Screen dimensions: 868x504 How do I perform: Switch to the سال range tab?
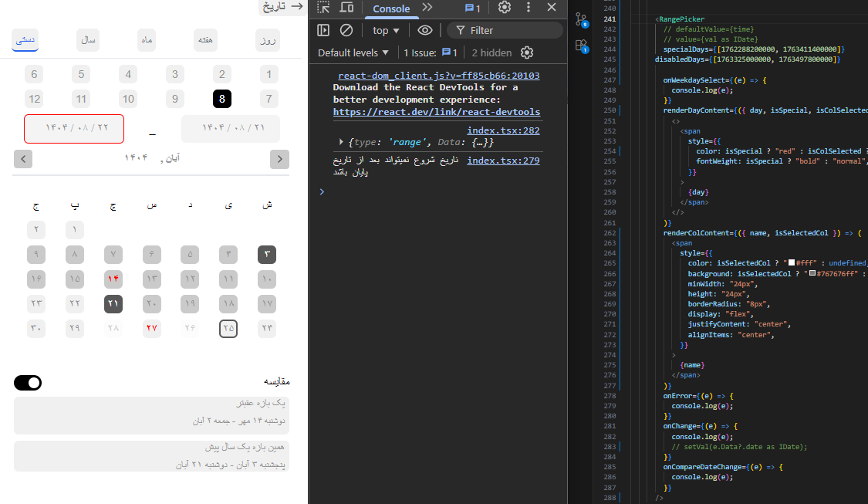click(88, 40)
